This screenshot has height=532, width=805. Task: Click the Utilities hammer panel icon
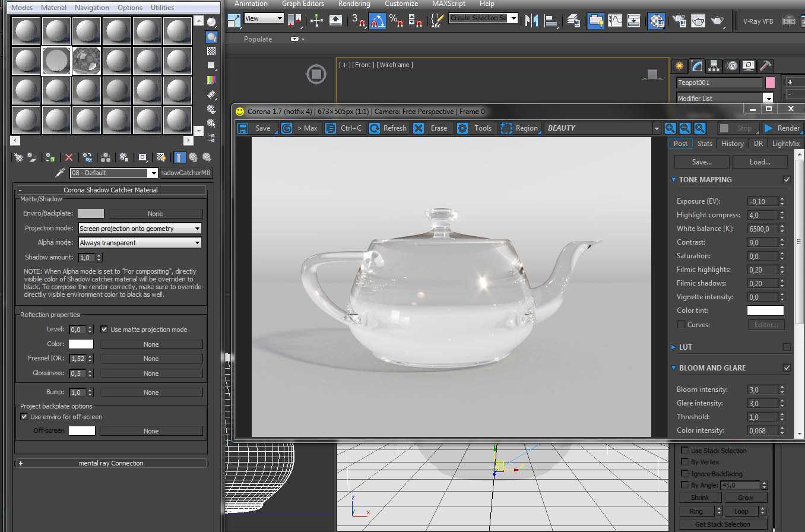(766, 66)
